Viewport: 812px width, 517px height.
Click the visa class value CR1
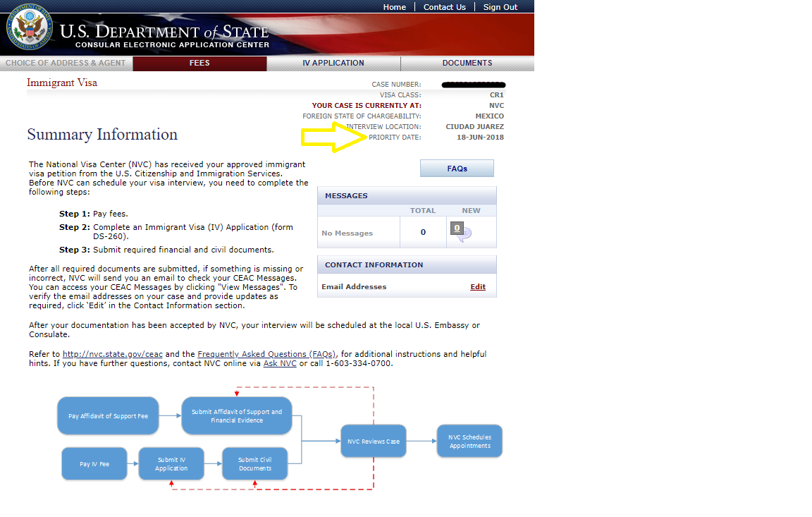point(497,95)
